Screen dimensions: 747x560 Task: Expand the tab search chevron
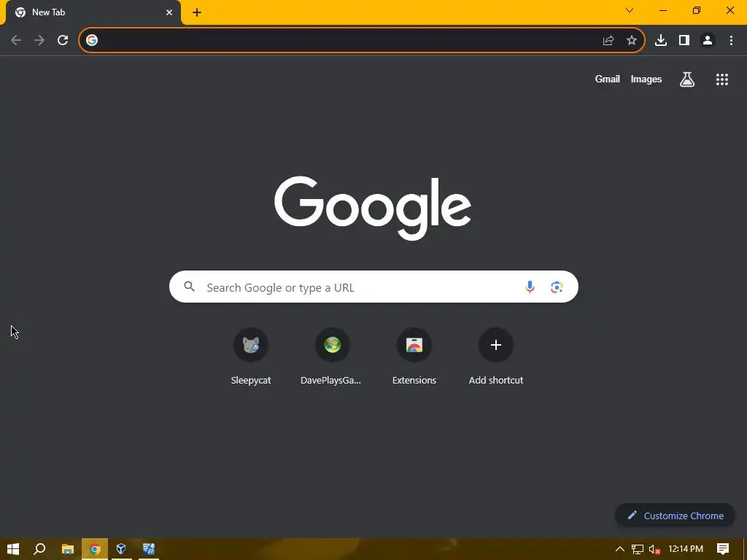[630, 10]
